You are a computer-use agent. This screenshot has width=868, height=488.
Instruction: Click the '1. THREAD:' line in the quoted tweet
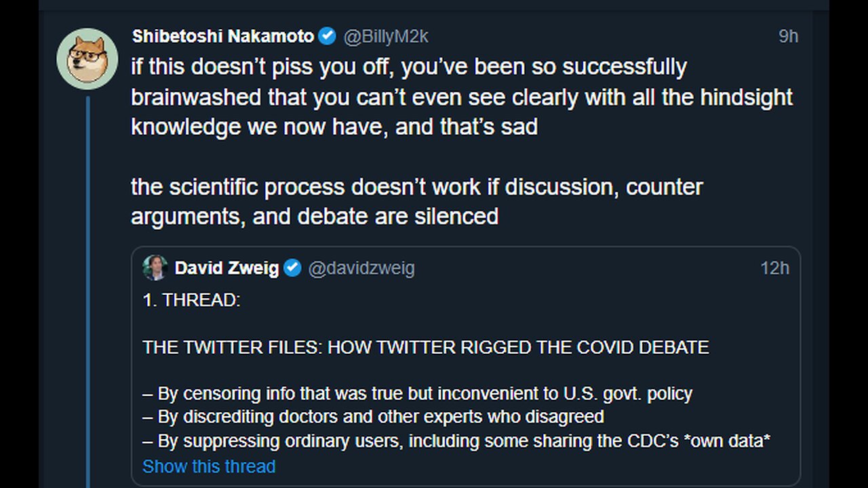tap(191, 300)
